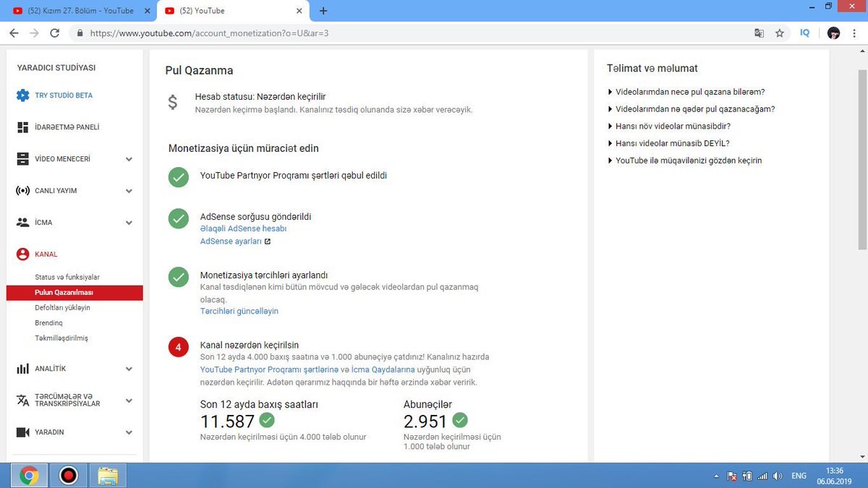This screenshot has height=488, width=868.
Task: Click the Chrome icon in the taskbar
Action: coord(29,475)
